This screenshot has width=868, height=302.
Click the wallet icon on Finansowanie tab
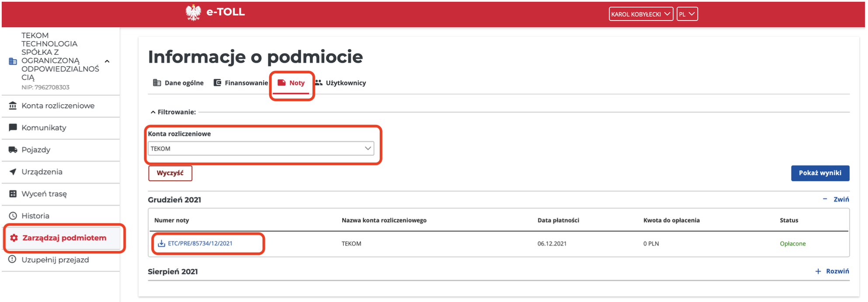point(217,83)
